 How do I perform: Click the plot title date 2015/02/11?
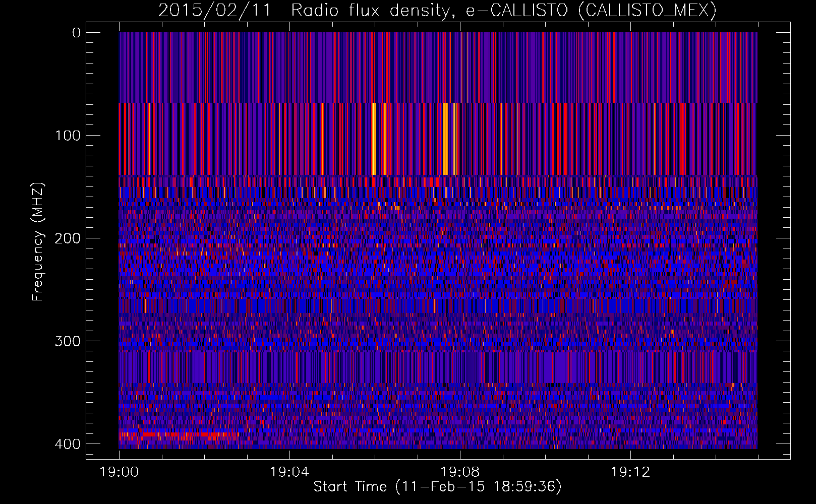click(214, 10)
